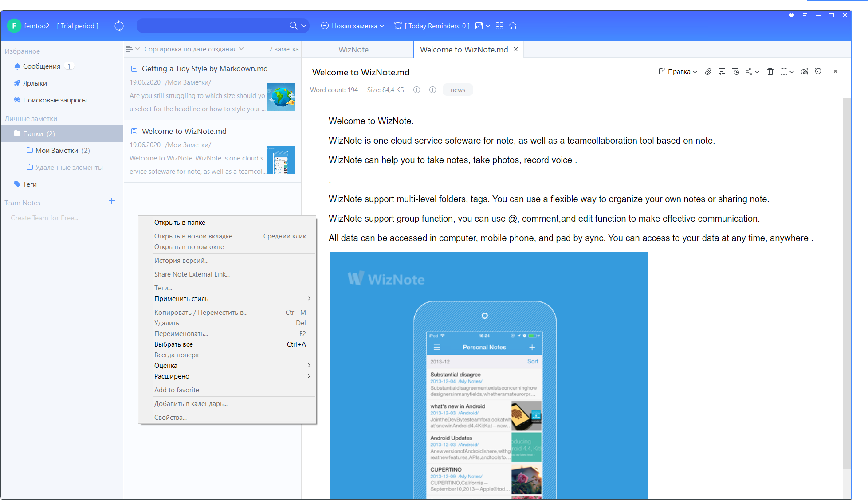Expand Применить стиль submenu
Viewport: 868px width, 500px height.
click(228, 299)
